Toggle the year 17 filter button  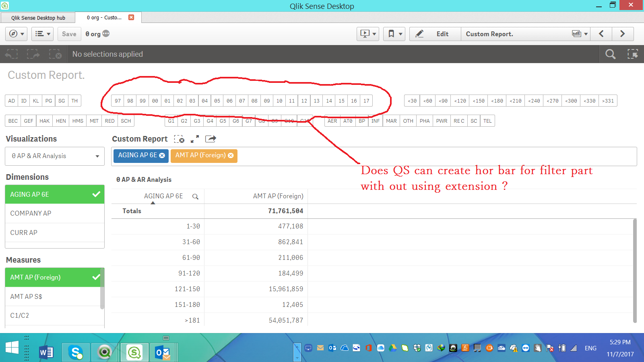366,101
